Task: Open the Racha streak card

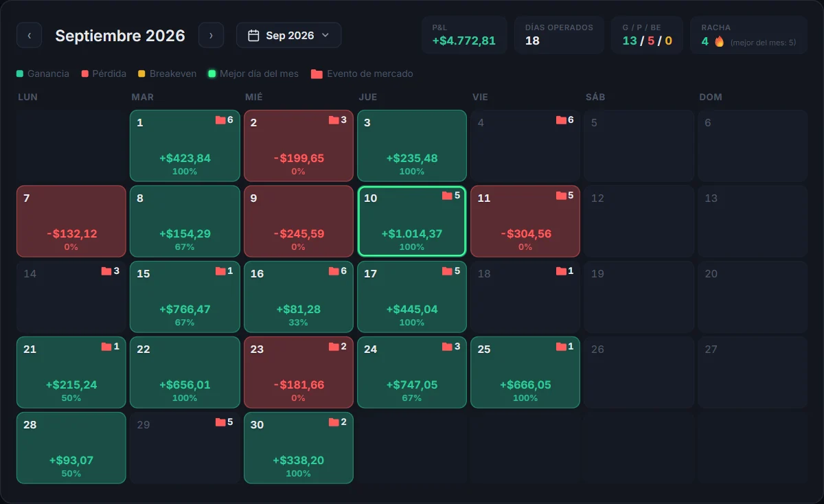Action: [x=748, y=35]
